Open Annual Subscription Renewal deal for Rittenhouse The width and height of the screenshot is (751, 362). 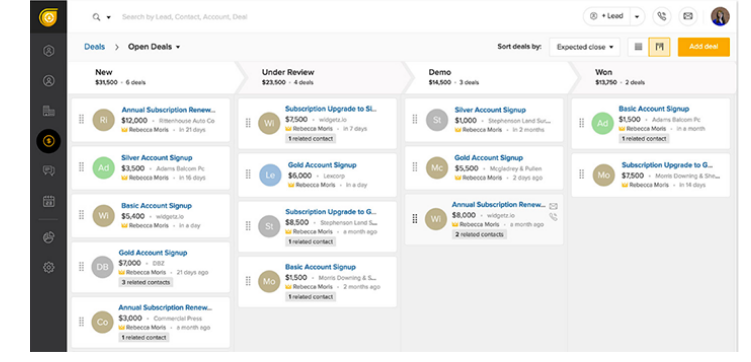(x=169, y=110)
